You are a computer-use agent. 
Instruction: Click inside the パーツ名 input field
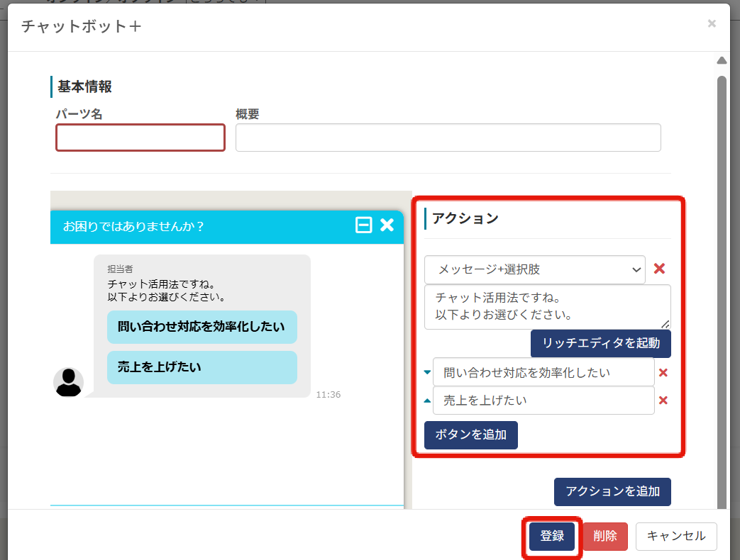tap(139, 137)
